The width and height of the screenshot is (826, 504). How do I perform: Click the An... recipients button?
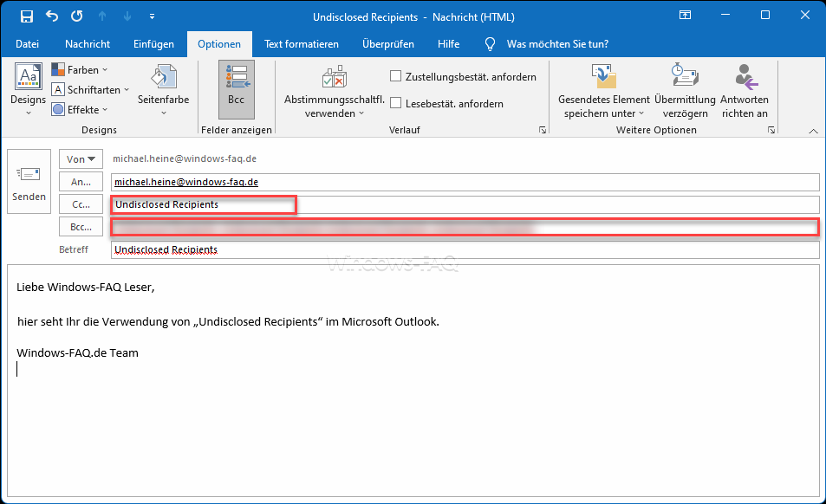click(81, 182)
